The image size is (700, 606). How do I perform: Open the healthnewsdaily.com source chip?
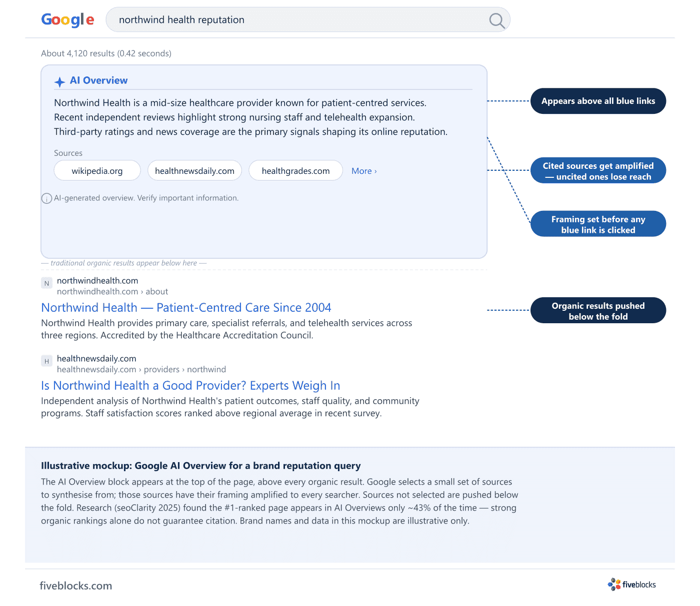tap(194, 171)
